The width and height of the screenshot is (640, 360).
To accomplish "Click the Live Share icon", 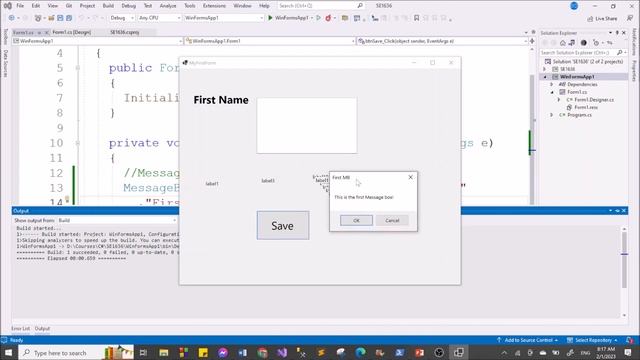I will (590, 19).
